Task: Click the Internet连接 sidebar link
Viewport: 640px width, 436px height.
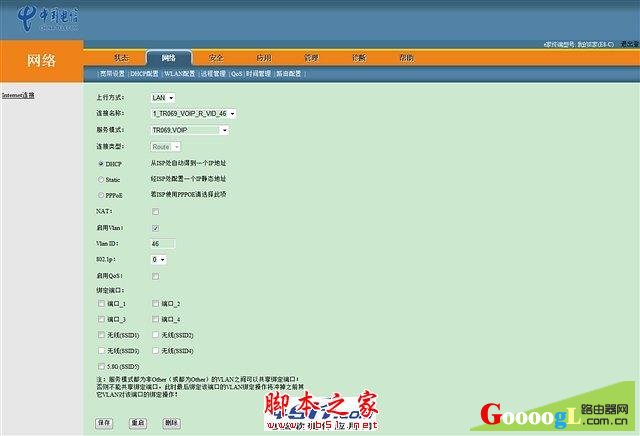Action: 18,95
